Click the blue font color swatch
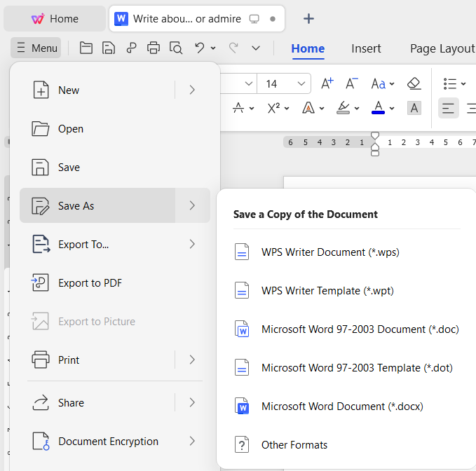476x471 pixels. click(x=378, y=108)
